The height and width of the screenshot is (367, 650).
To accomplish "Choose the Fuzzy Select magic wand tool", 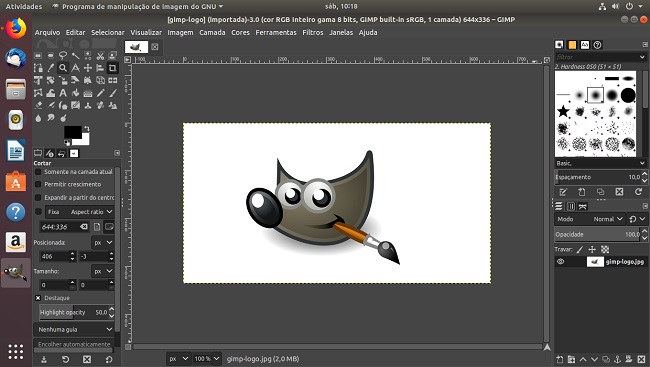I will (x=75, y=56).
